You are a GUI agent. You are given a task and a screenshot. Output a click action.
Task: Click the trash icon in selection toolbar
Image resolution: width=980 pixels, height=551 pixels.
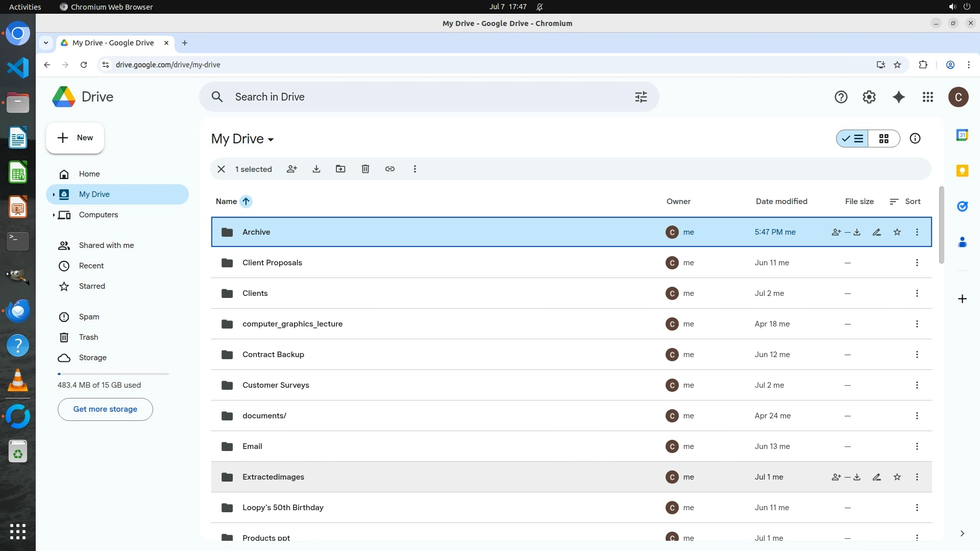(365, 169)
